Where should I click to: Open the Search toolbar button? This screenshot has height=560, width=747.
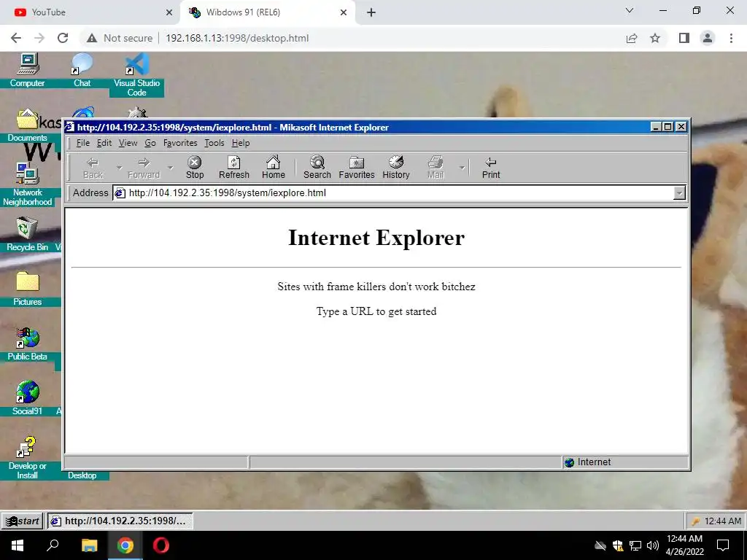[317, 168]
